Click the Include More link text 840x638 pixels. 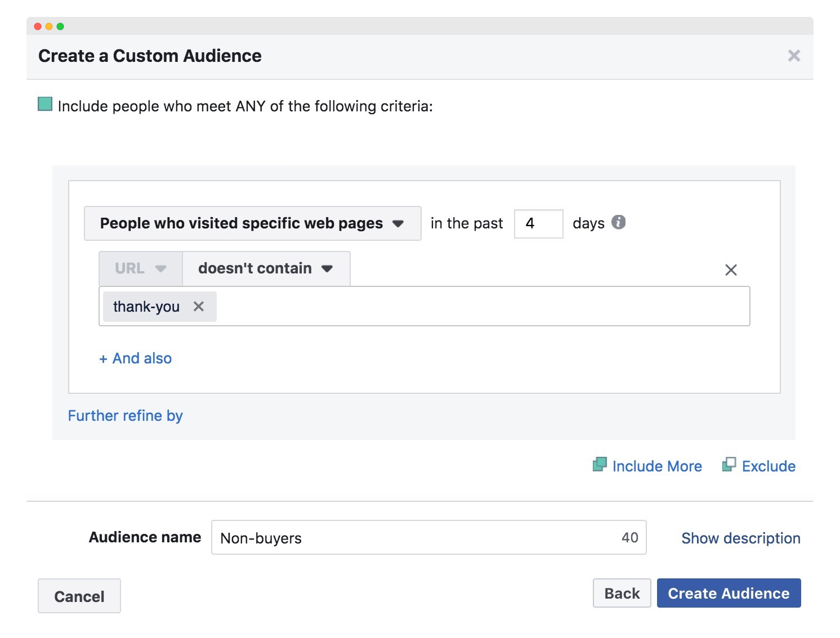tap(657, 466)
